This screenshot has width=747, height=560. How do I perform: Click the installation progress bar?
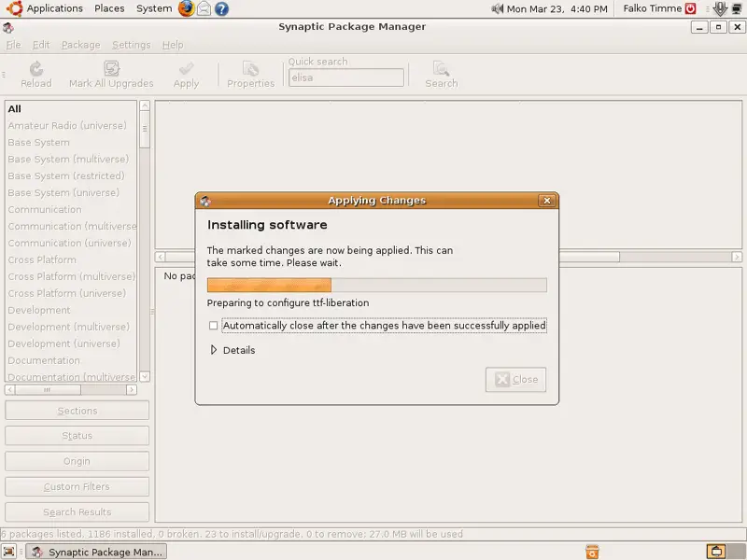(x=377, y=286)
